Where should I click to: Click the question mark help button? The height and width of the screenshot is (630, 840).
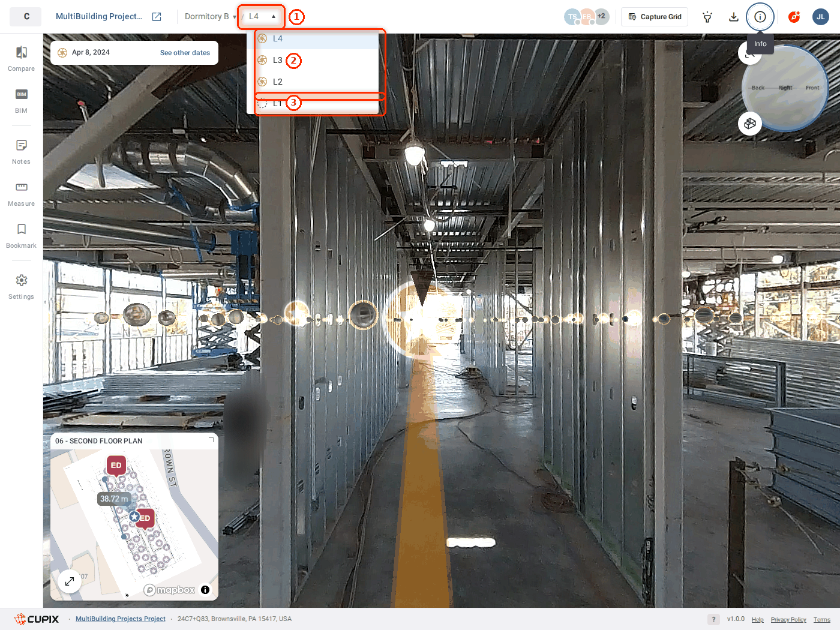[x=713, y=619]
